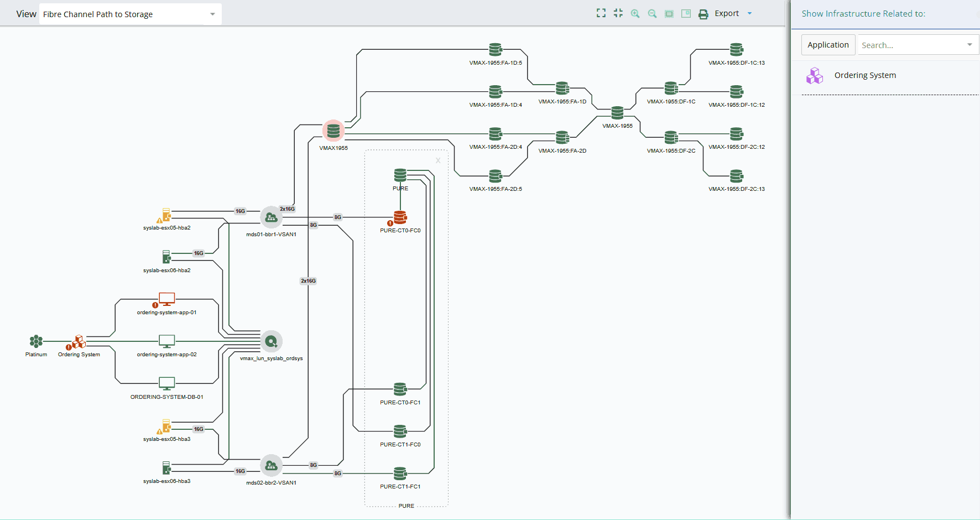Open the View selector dropdown
Image resolution: width=980 pixels, height=520 pixels.
(130, 14)
